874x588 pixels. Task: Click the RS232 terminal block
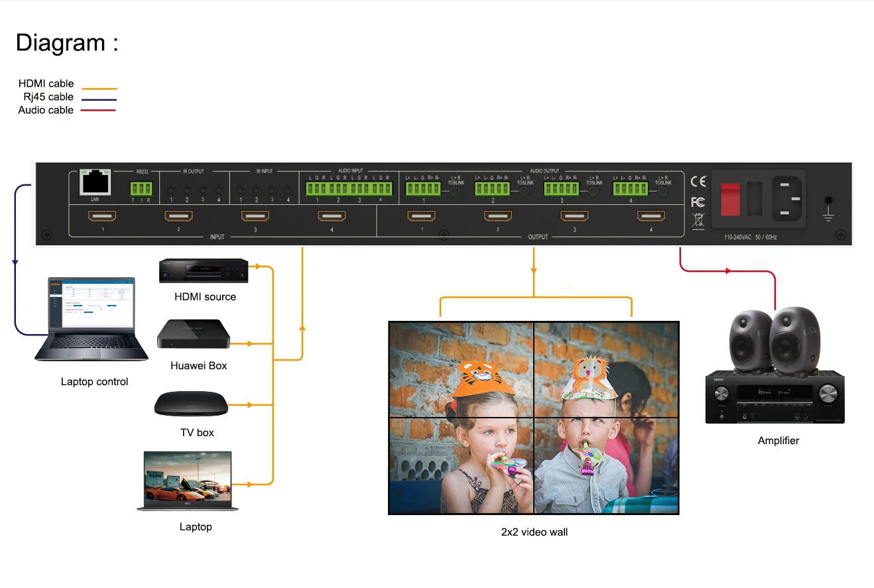[x=141, y=188]
